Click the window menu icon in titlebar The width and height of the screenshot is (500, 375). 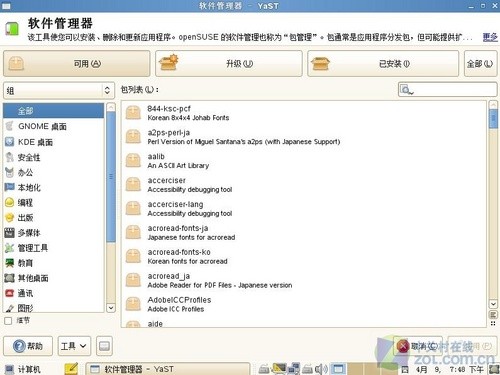click(x=6, y=6)
